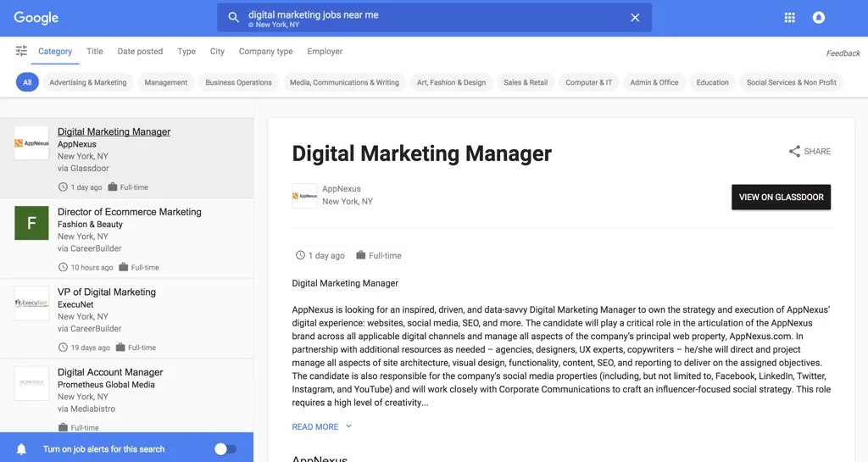Click the share icon

click(794, 151)
